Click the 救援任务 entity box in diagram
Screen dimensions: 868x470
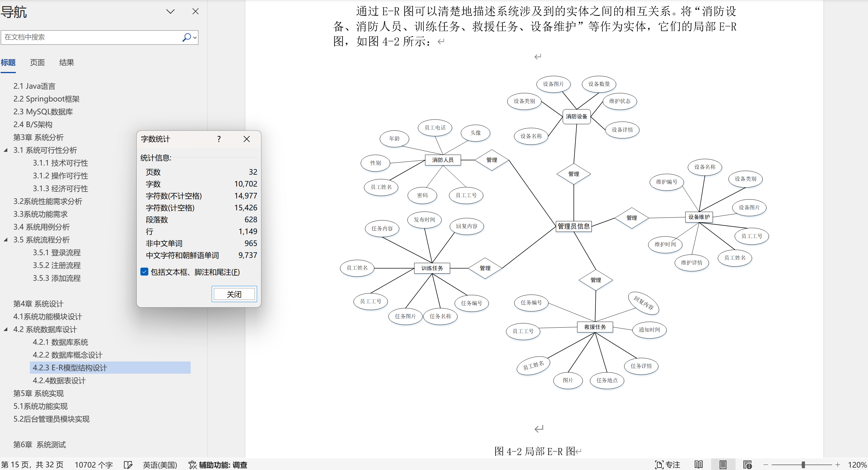coord(595,327)
